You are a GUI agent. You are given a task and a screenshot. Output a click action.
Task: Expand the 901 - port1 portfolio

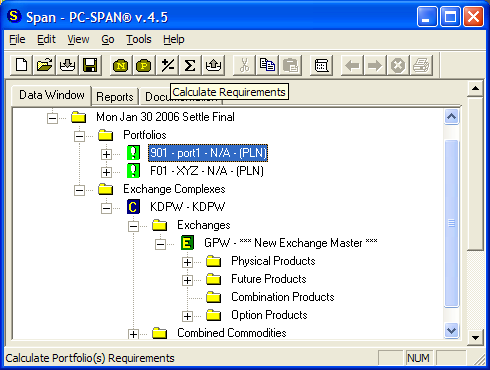click(x=106, y=154)
